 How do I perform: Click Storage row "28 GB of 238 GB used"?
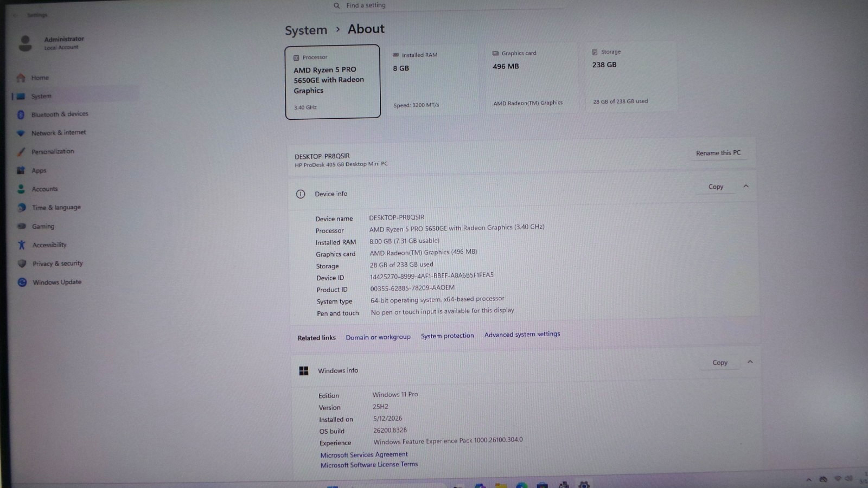(x=401, y=265)
